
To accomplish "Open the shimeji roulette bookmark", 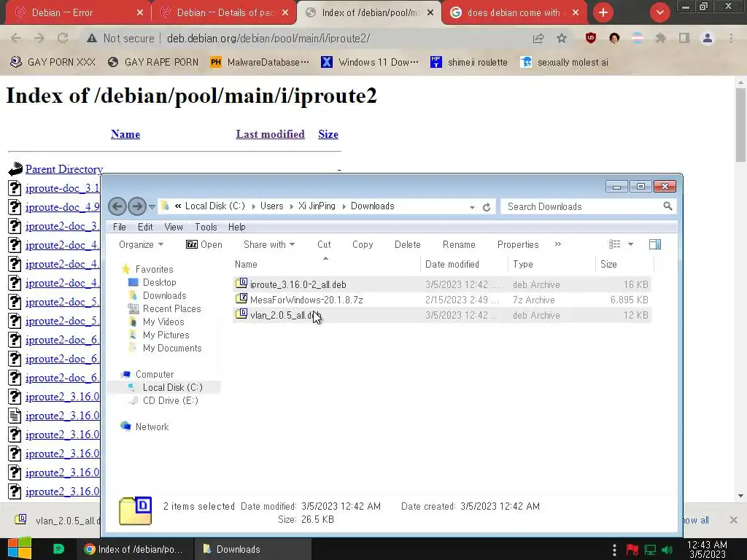I will 469,62.
